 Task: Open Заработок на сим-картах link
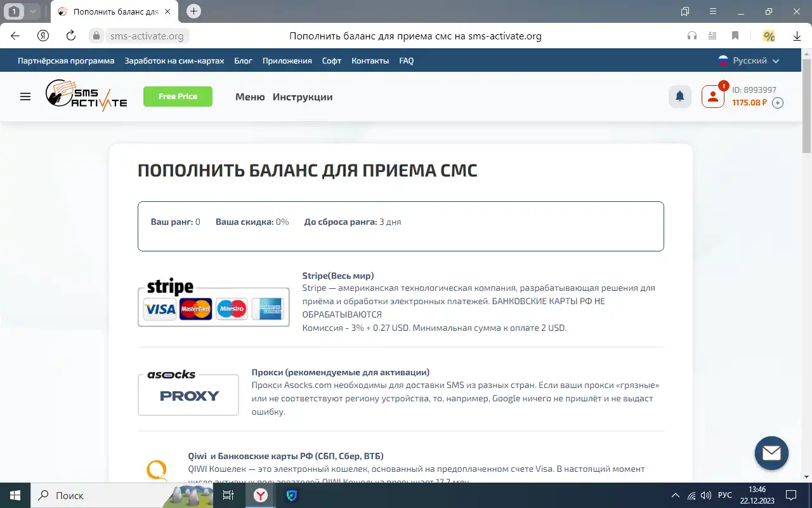click(174, 61)
